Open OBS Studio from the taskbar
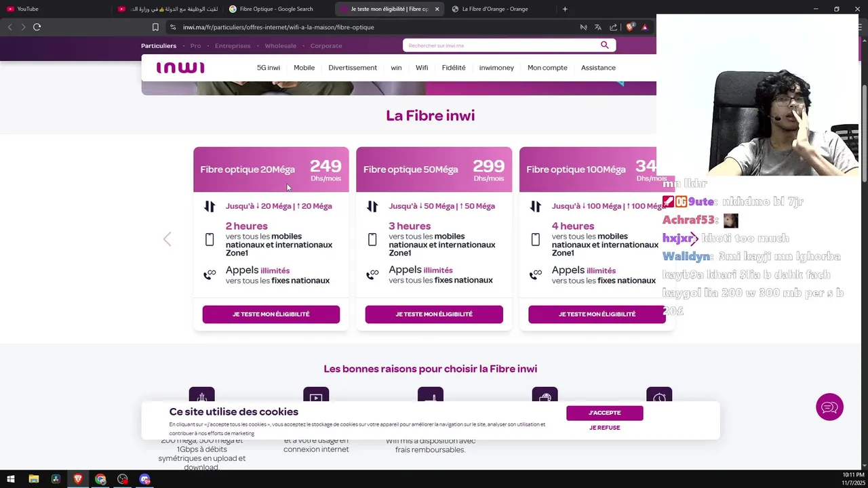This screenshot has height=488, width=868. (x=123, y=479)
